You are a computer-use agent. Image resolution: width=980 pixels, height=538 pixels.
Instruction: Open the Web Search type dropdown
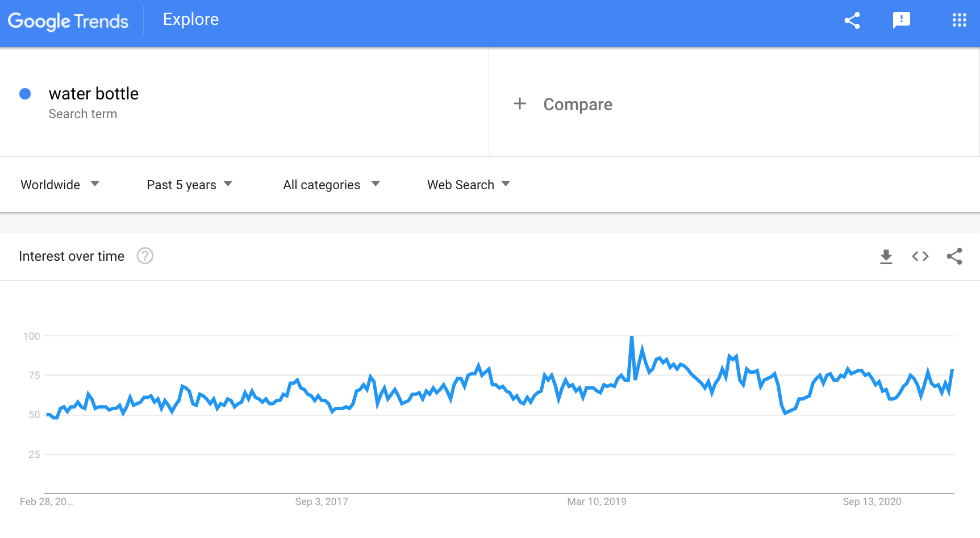(x=469, y=185)
